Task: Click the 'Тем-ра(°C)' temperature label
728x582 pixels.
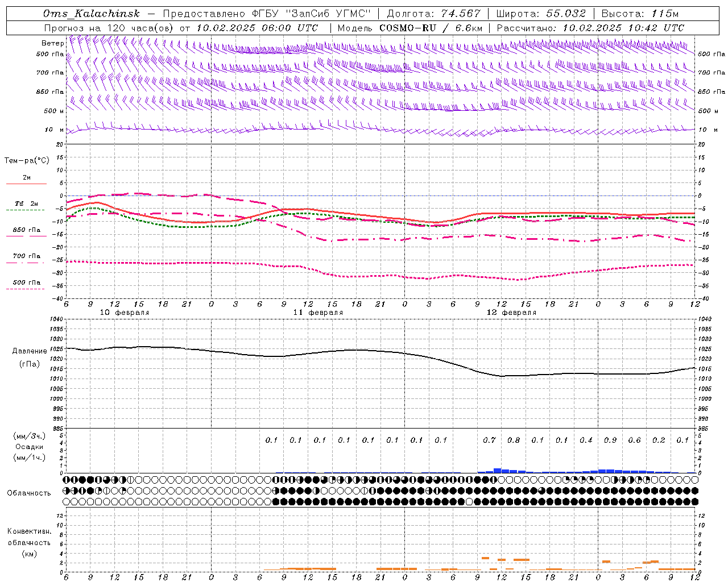Action: pyautogui.click(x=27, y=161)
